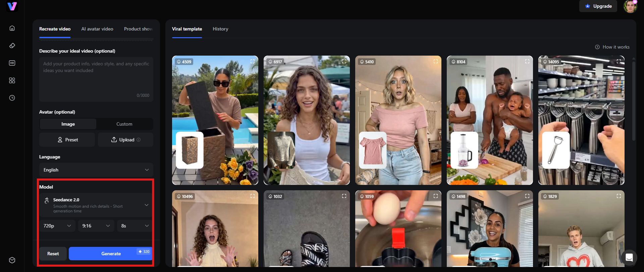Open the box icon at the bottom of the sidebar
644x272 pixels.
(12, 260)
